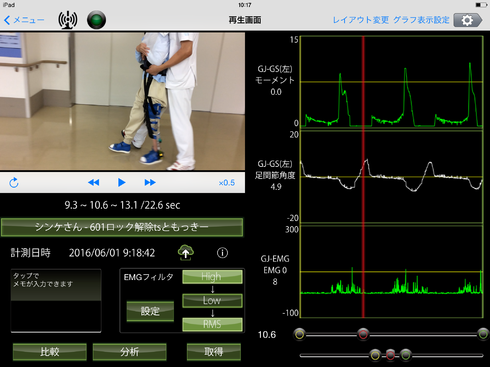Click the 取得 acquire button
The image size is (490, 367).
pos(214,352)
